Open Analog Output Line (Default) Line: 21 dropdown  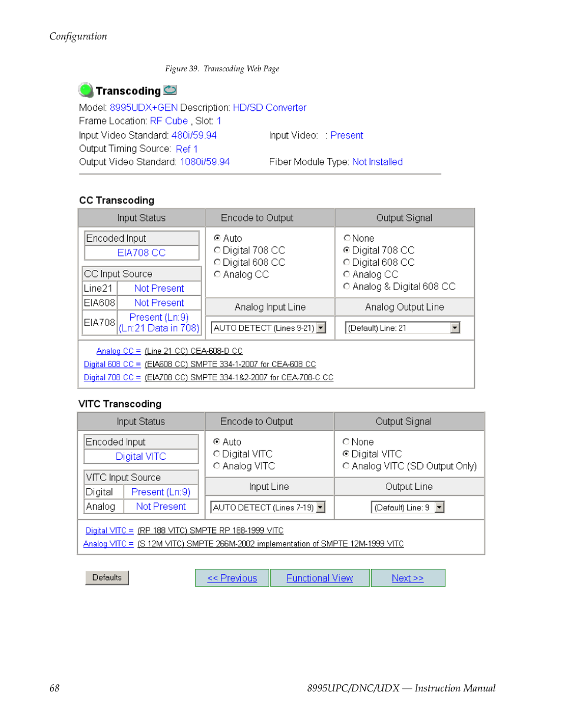tap(403, 328)
